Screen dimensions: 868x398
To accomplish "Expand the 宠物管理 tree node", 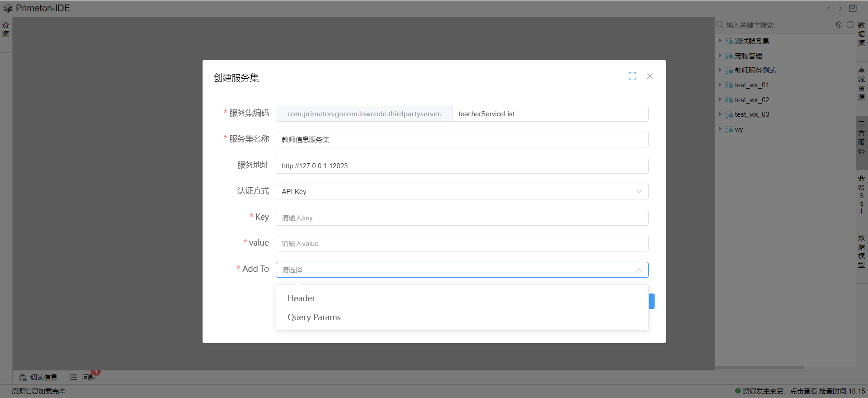I will 720,56.
